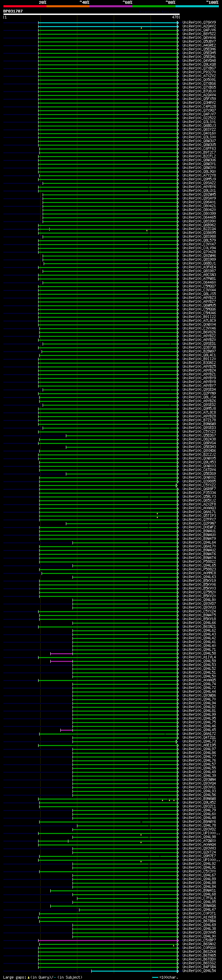Select the label UniRef100_C5YXZ2
This screenshot has width=222, height=980.
coord(199,485)
